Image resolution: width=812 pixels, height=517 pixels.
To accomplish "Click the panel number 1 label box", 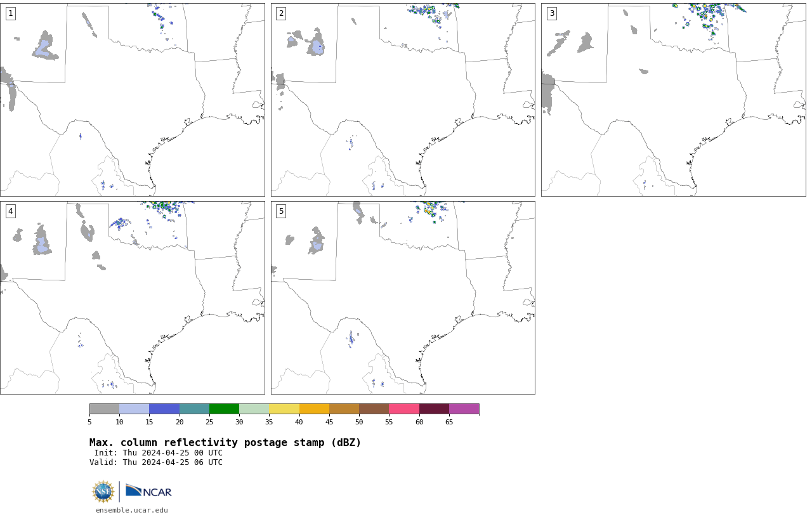I will click(x=10, y=13).
